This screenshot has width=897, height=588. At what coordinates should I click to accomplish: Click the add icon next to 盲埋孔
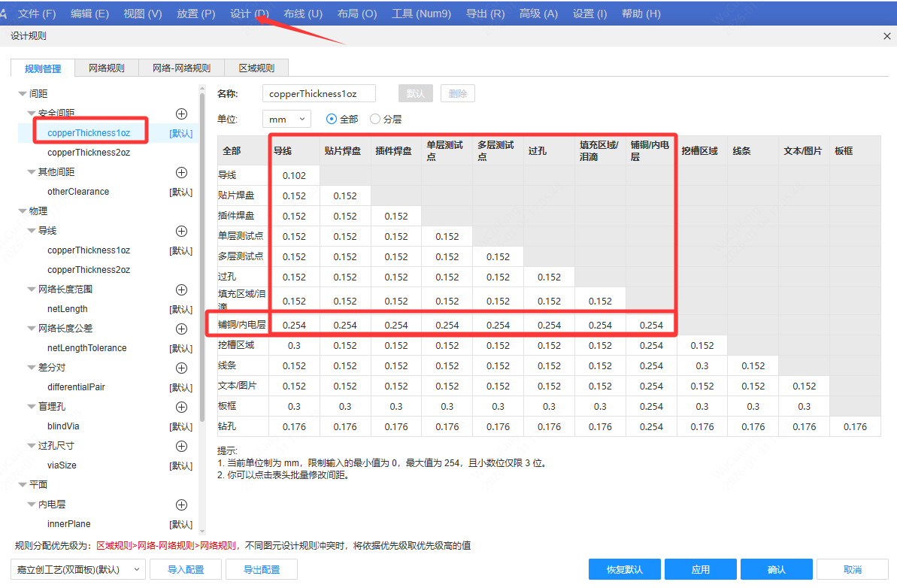coord(181,407)
